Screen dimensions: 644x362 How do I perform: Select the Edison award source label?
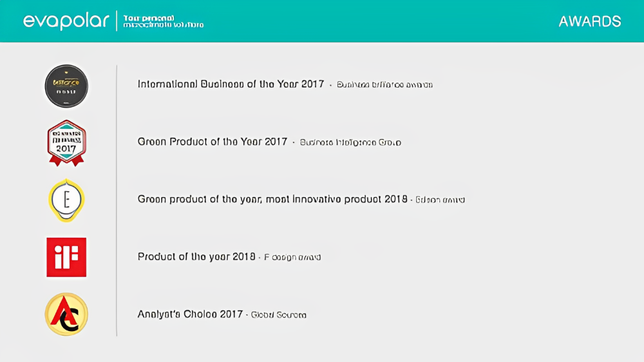[440, 200]
